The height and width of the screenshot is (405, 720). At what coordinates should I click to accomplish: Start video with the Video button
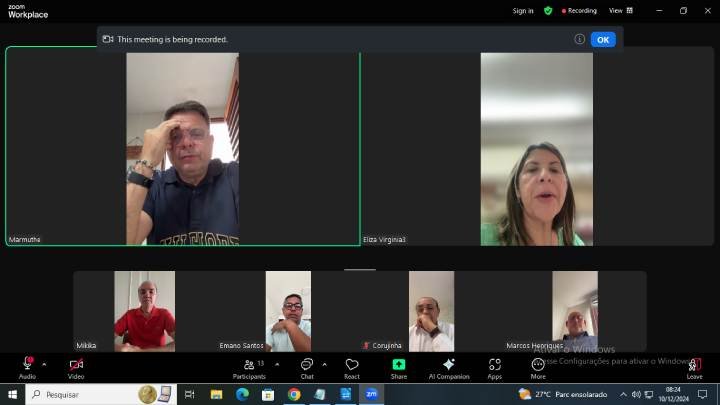76,368
